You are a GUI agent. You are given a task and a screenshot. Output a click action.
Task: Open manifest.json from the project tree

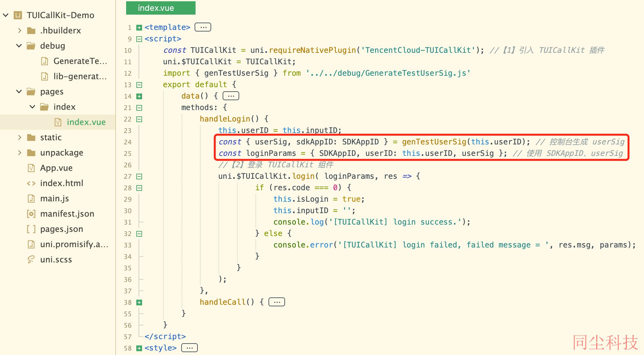click(67, 214)
